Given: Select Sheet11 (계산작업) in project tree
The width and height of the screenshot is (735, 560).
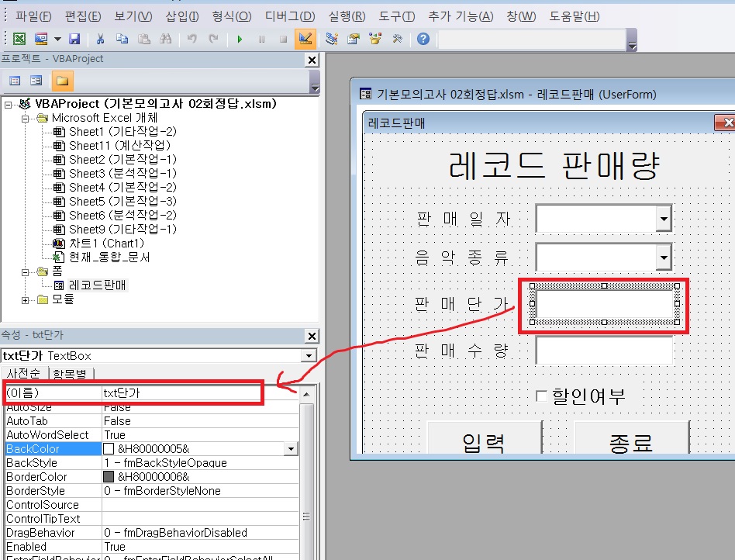Looking at the screenshot, I should coord(119,145).
